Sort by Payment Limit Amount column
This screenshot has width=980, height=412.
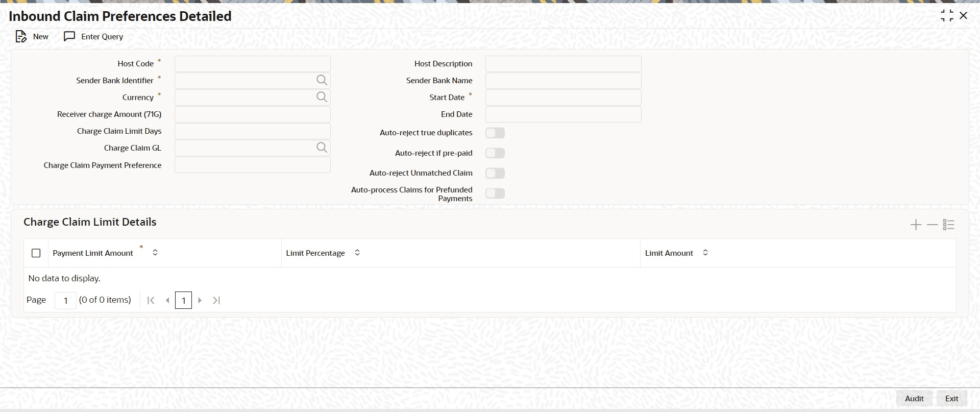pyautogui.click(x=155, y=253)
